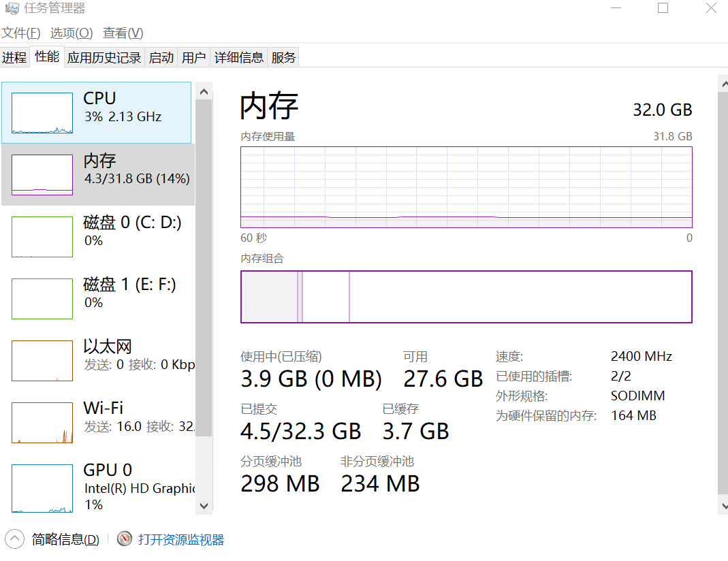Click the memory composition (内存组合) bar
The height and width of the screenshot is (561, 728).
(466, 297)
